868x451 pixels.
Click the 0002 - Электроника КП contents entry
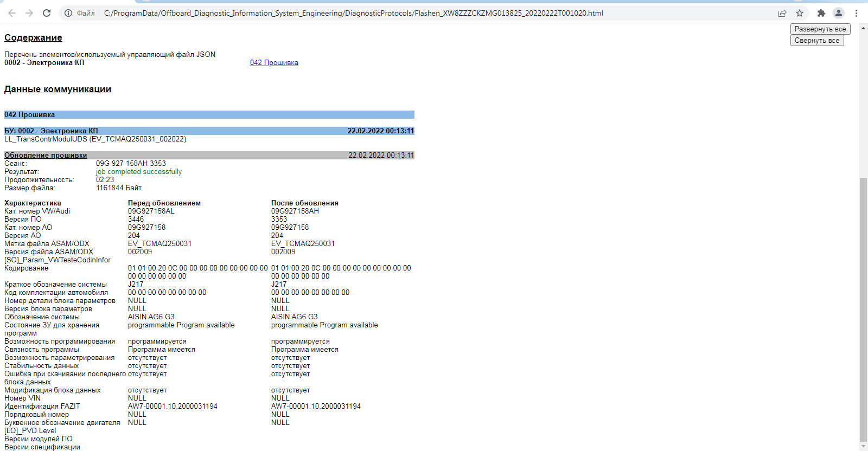pyautogui.click(x=44, y=62)
